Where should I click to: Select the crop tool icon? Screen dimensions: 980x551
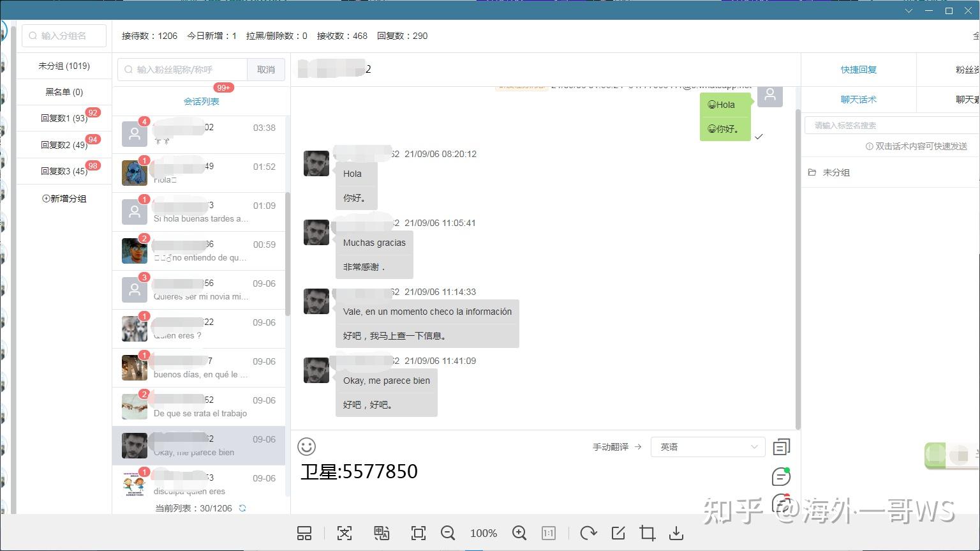coord(648,533)
